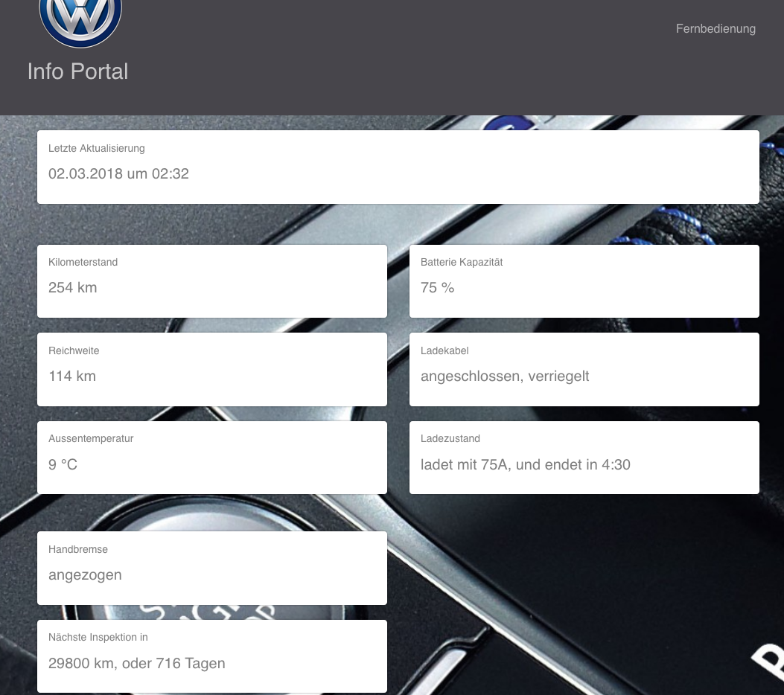Select the Kilometerstand label
The image size is (784, 695).
tap(83, 263)
